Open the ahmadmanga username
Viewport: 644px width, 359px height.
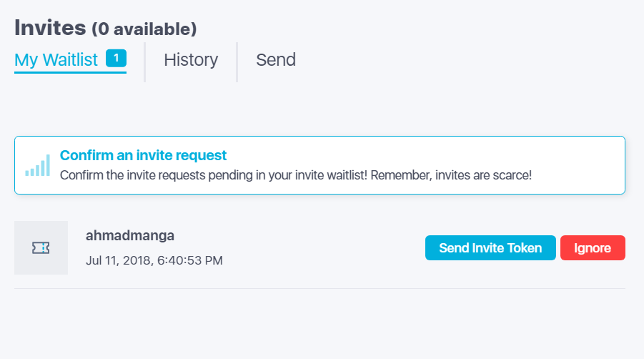click(130, 236)
